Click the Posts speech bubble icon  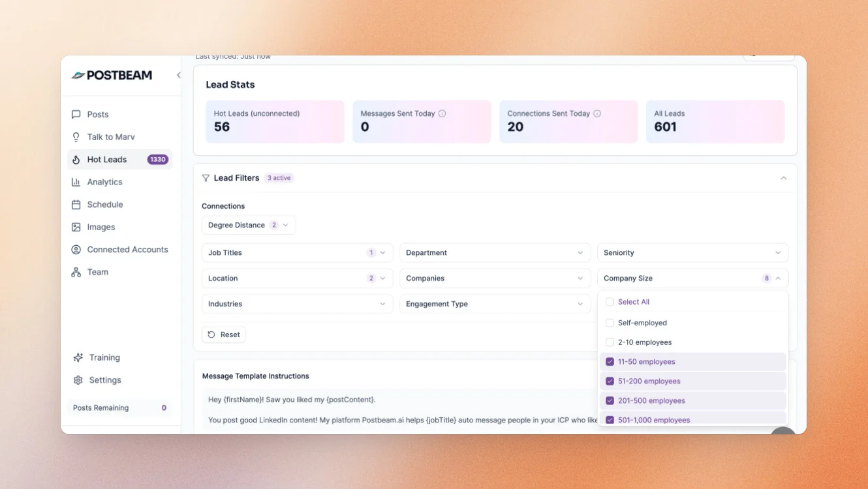(x=76, y=114)
